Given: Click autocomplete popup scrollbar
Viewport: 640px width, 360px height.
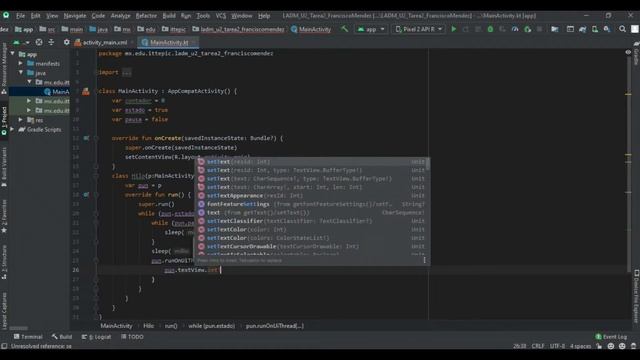Looking at the screenshot, I should (427, 164).
